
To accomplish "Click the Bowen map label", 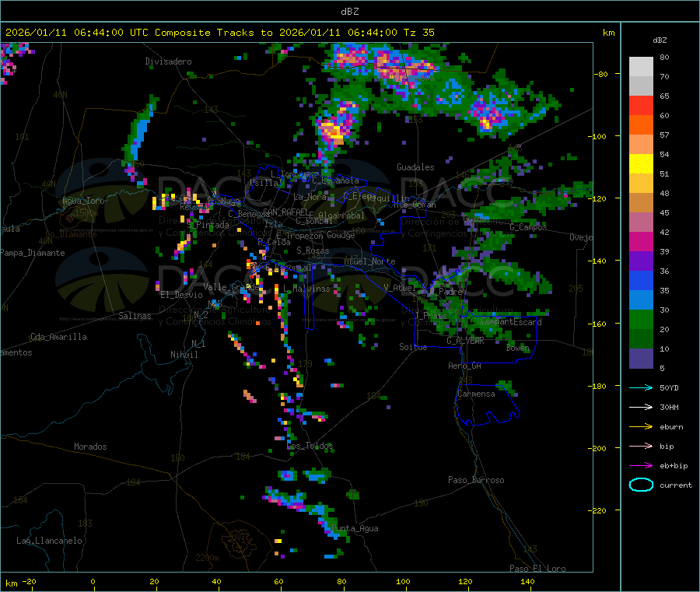I will (x=517, y=348).
